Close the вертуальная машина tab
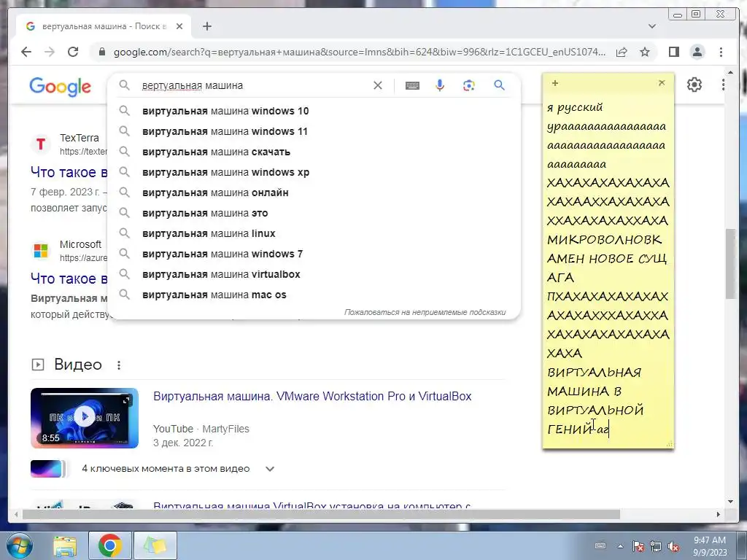Screen dimensions: 747x560 (x=179, y=26)
